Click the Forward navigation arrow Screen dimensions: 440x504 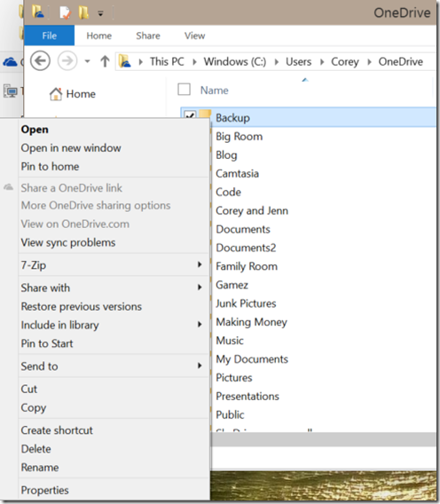point(67,60)
